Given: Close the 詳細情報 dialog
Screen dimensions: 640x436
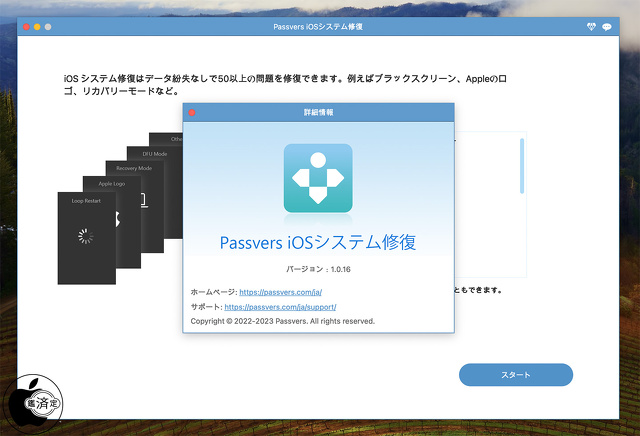Looking at the screenshot, I should (x=192, y=113).
